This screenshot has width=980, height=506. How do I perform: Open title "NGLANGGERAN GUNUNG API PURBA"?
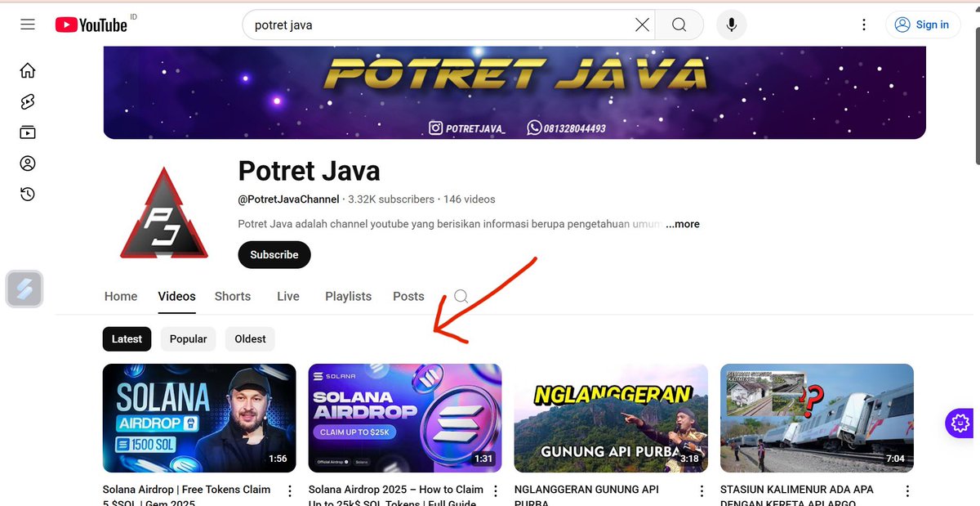586,494
